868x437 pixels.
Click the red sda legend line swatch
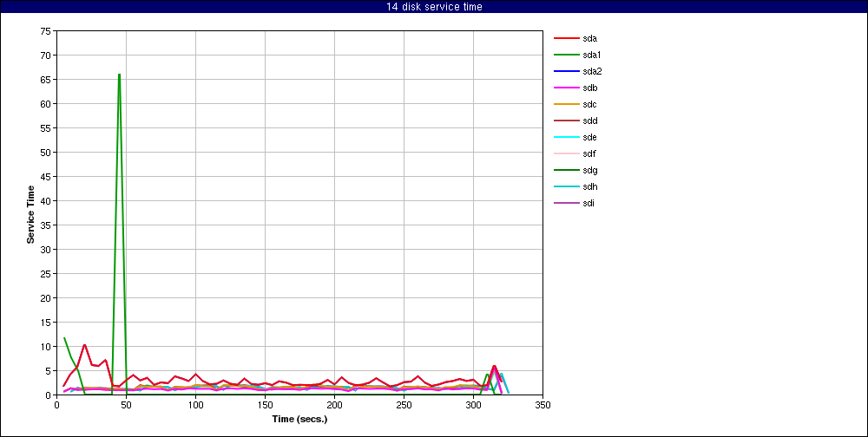565,39
